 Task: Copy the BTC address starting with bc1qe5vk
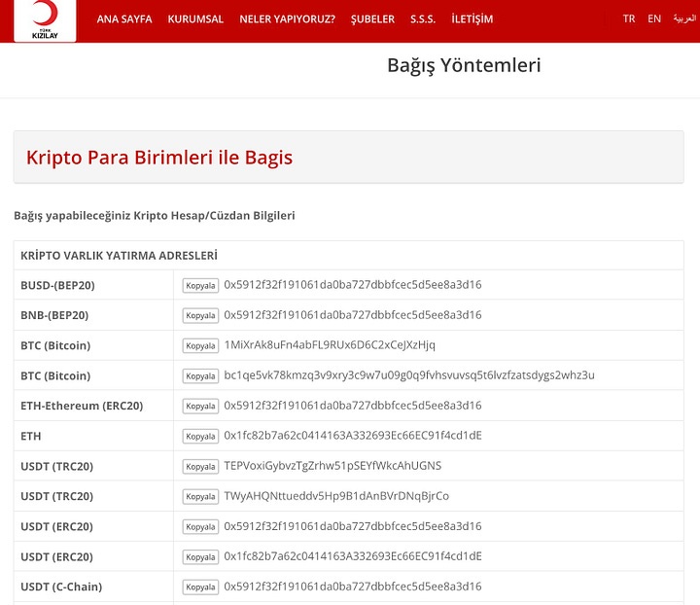click(x=200, y=376)
